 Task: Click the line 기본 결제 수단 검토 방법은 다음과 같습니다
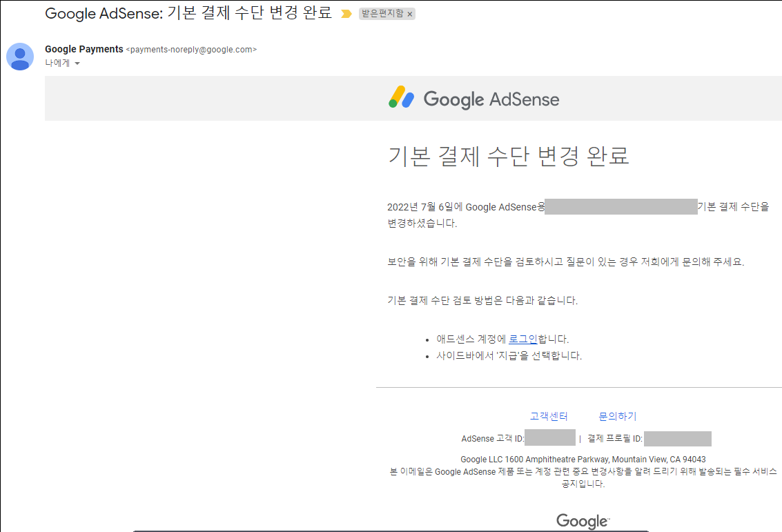(482, 301)
